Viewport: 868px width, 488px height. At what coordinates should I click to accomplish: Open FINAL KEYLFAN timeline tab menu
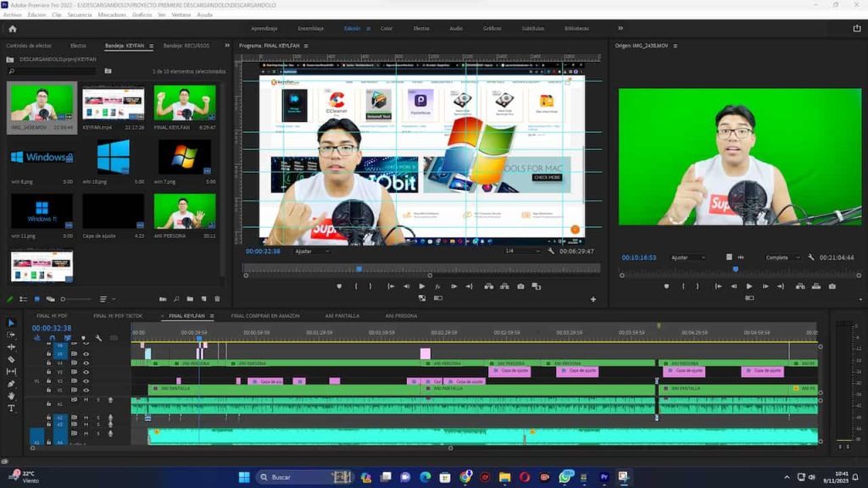tap(211, 316)
